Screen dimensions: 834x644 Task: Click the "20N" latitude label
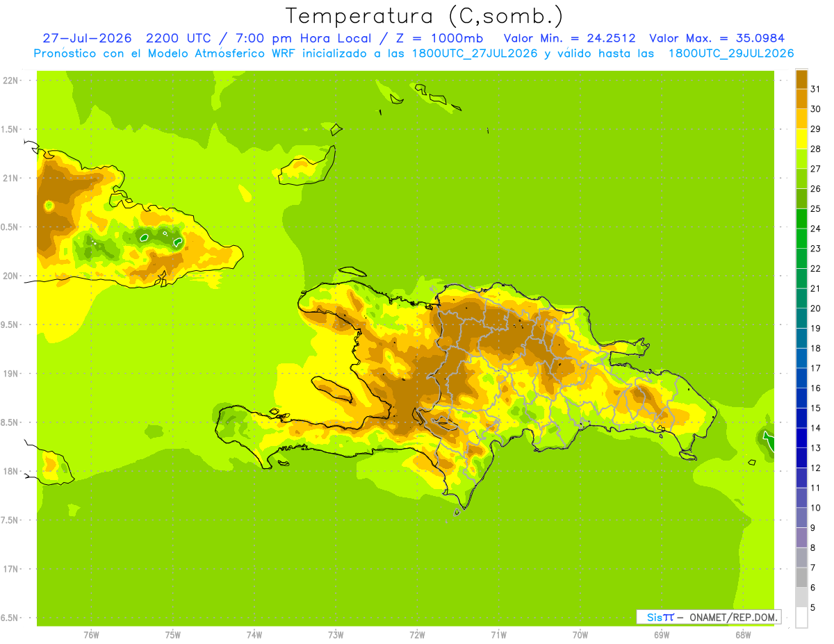10,276
